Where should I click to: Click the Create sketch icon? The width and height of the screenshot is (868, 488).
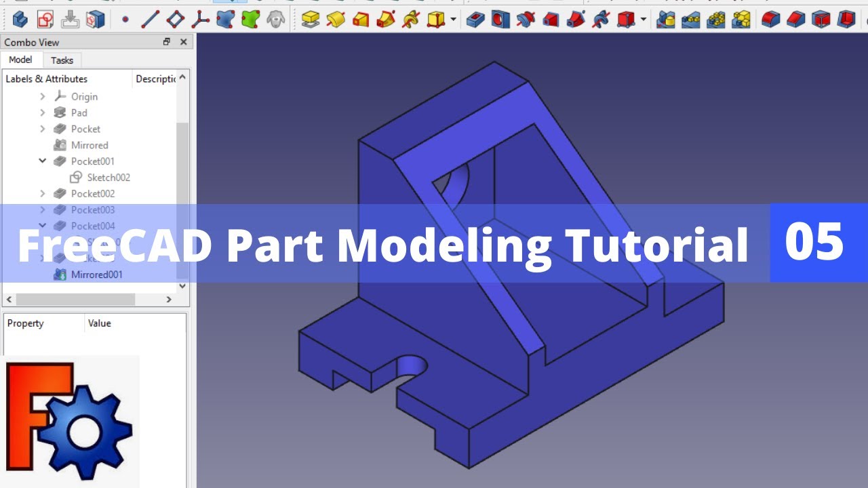coord(45,19)
